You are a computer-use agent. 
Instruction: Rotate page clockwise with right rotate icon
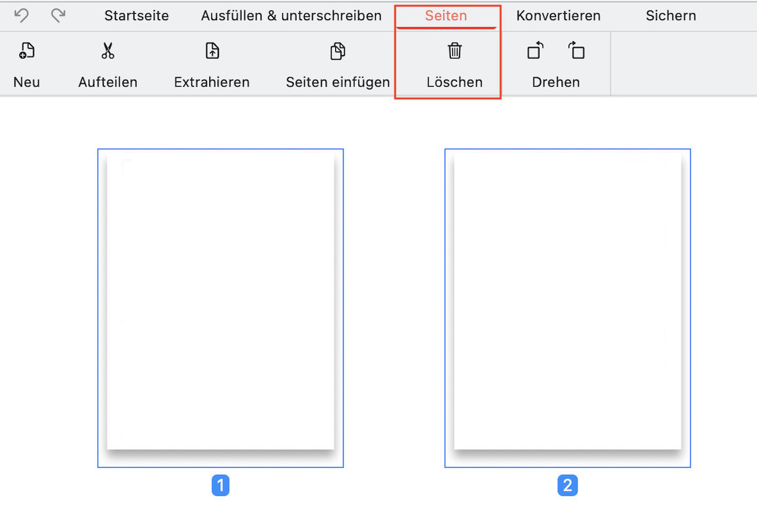pyautogui.click(x=577, y=51)
